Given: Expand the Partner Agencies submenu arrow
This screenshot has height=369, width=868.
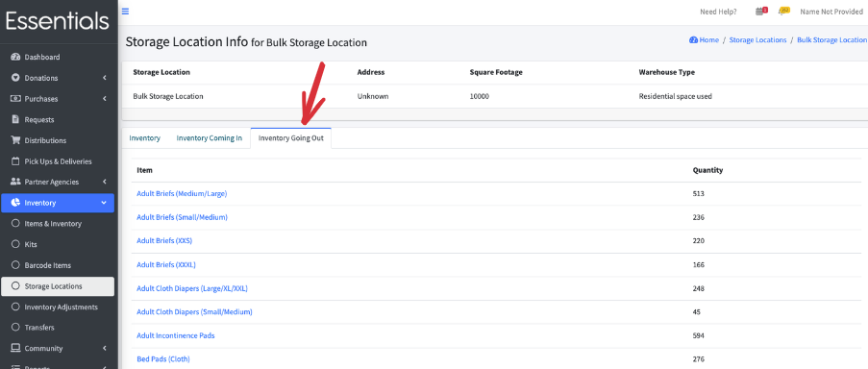Looking at the screenshot, I should point(105,182).
